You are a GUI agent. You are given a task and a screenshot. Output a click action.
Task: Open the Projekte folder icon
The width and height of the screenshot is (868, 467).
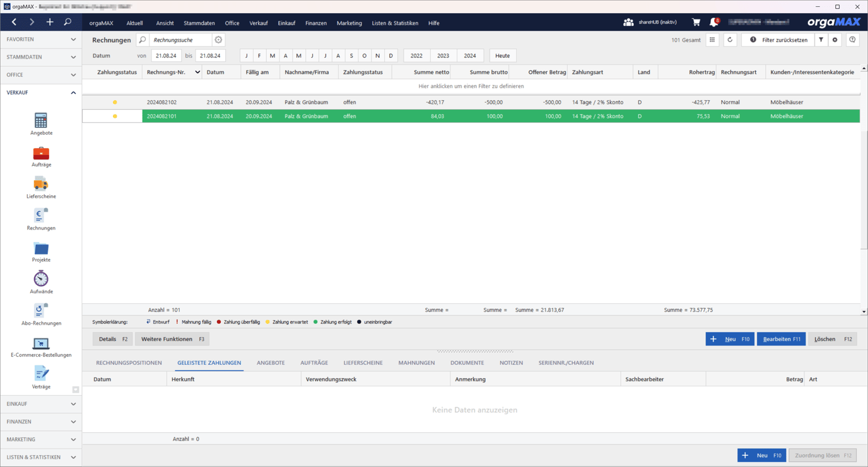[41, 248]
